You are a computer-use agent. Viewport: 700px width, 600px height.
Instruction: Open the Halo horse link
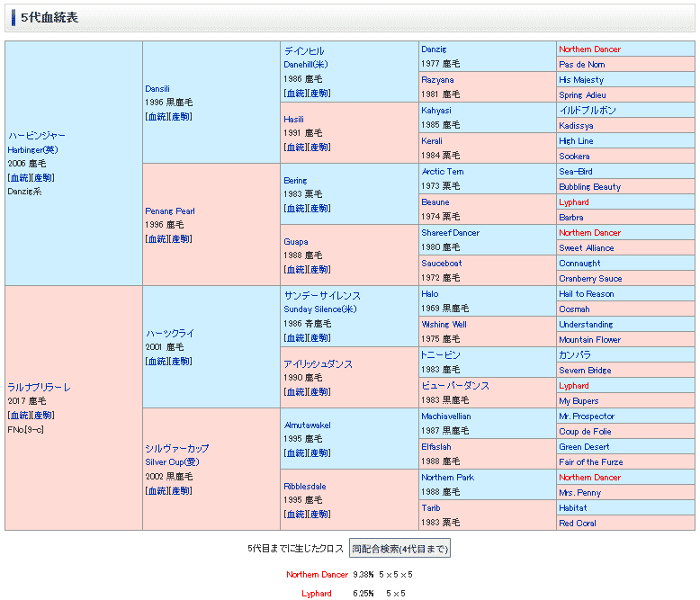pos(430,294)
